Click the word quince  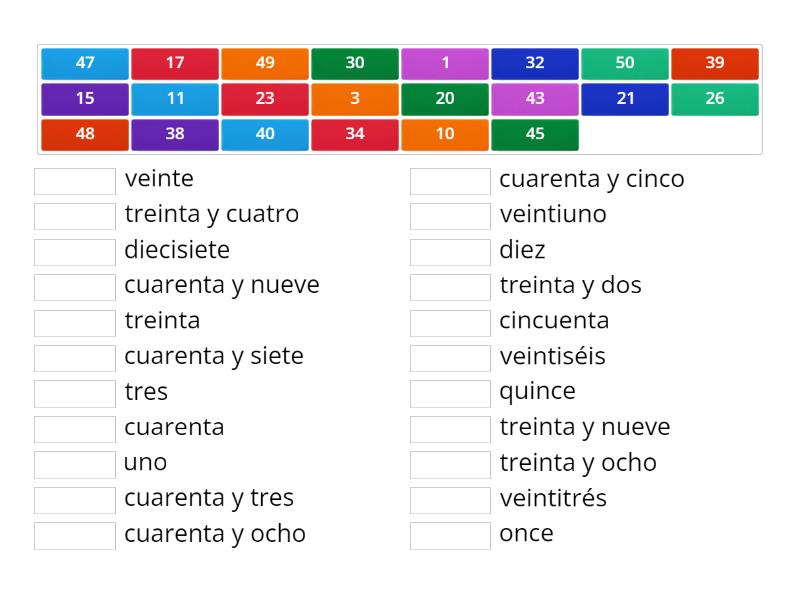click(537, 392)
